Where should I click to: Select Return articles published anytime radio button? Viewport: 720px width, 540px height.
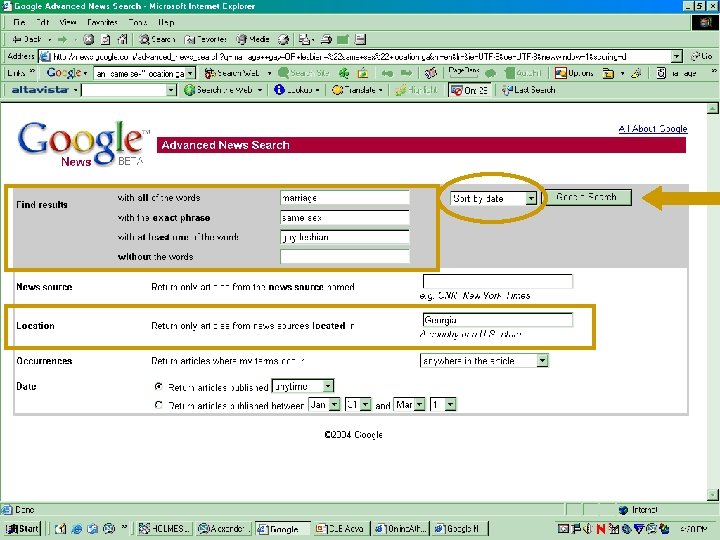[x=158, y=387]
